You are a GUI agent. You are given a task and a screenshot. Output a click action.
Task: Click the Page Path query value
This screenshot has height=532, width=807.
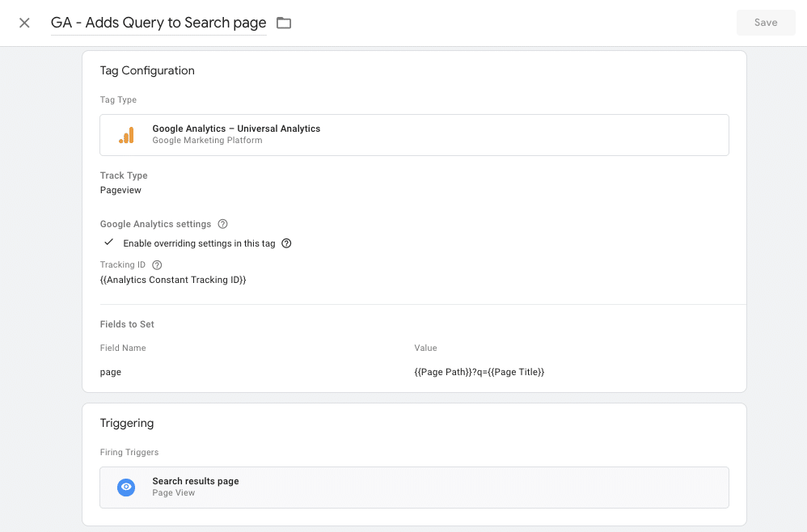(479, 372)
